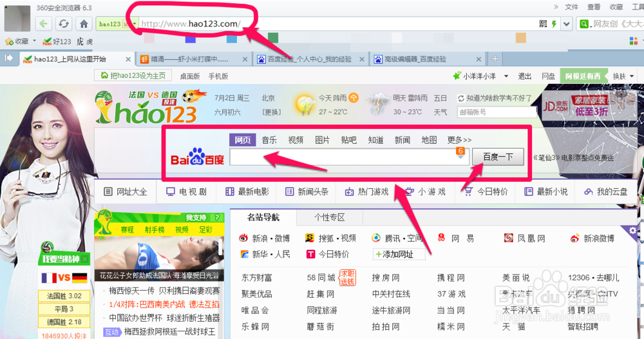Click the 邮箱帐号 input field
The image size is (644, 339).
[497, 111]
